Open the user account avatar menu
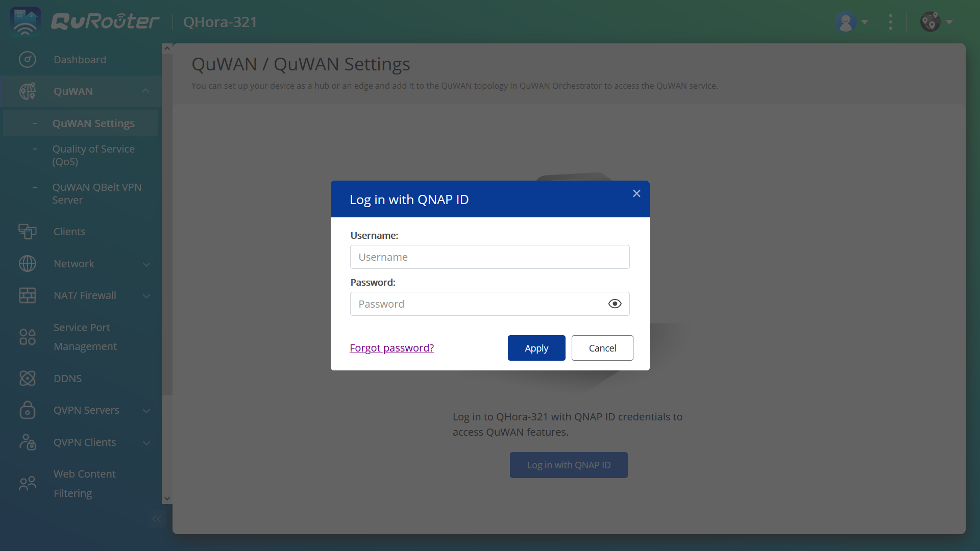This screenshot has height=551, width=980. pos(846,22)
